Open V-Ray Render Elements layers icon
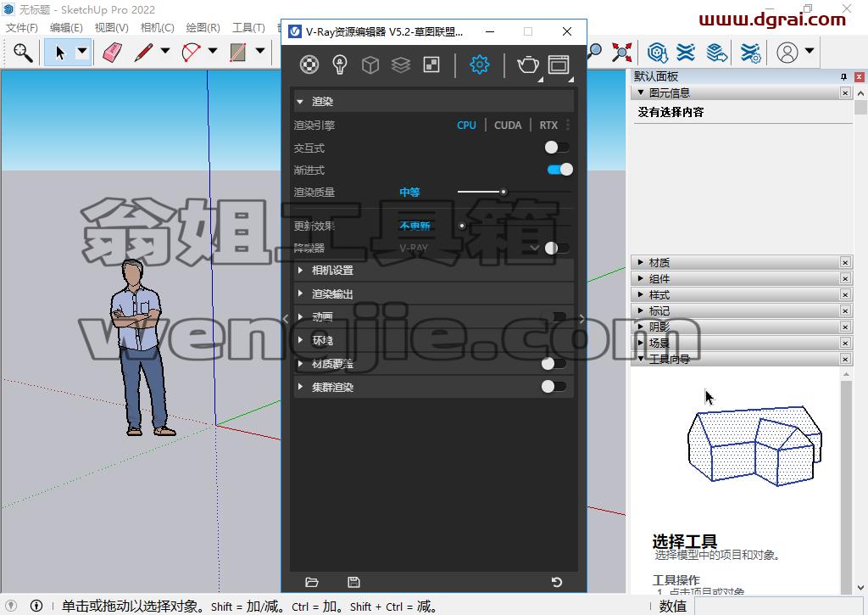This screenshot has width=868, height=615. pyautogui.click(x=401, y=65)
